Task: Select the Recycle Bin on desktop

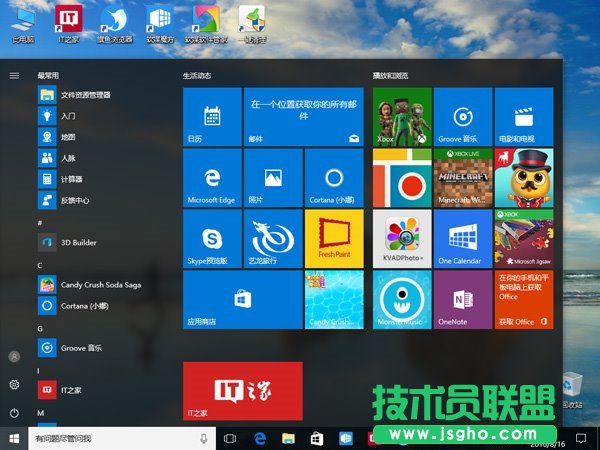Action: [572, 390]
